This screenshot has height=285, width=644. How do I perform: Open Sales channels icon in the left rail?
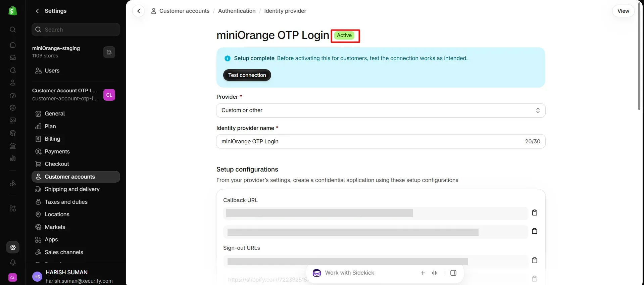pos(13,183)
